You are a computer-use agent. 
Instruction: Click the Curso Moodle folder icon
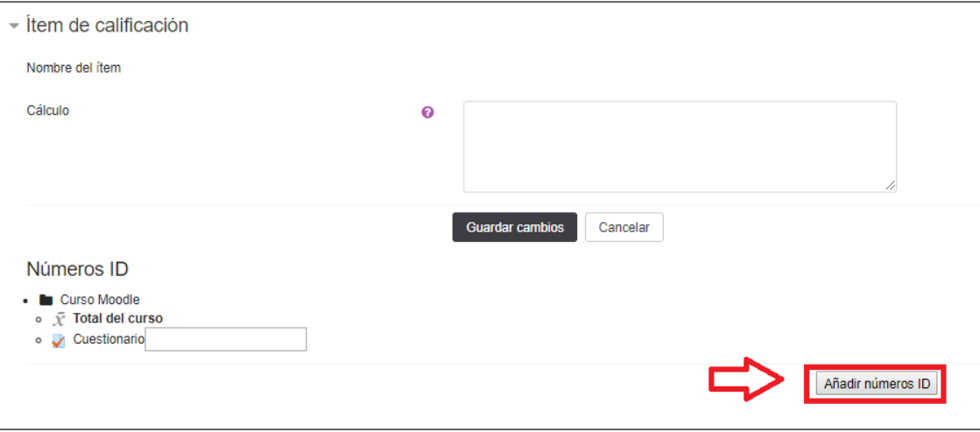click(x=46, y=300)
